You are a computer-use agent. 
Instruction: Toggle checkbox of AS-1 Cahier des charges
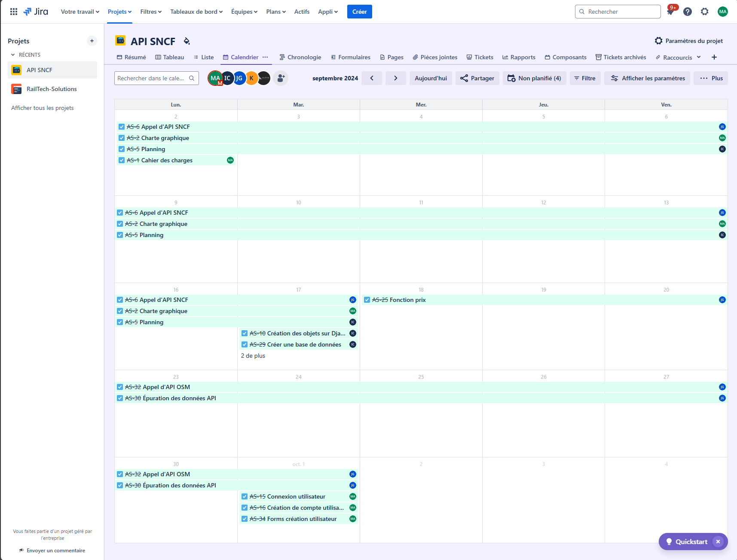click(x=122, y=160)
